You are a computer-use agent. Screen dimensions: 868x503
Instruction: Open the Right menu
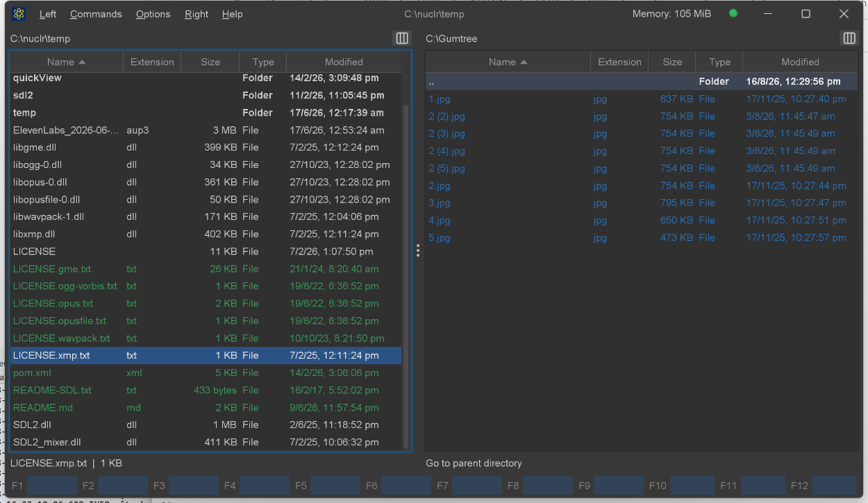tap(197, 14)
